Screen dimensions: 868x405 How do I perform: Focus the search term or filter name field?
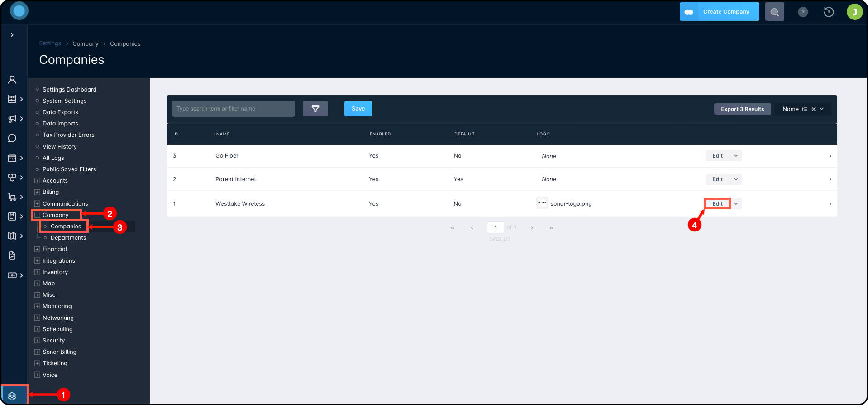pyautogui.click(x=234, y=109)
